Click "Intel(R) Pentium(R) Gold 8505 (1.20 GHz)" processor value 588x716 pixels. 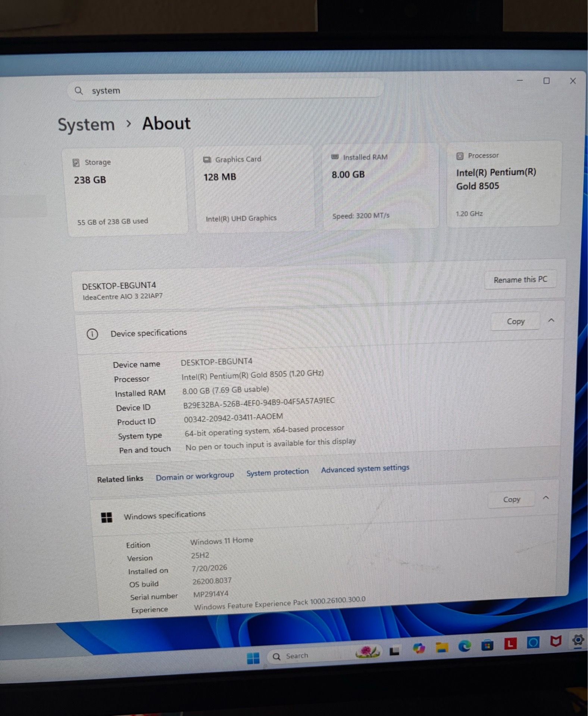(253, 375)
